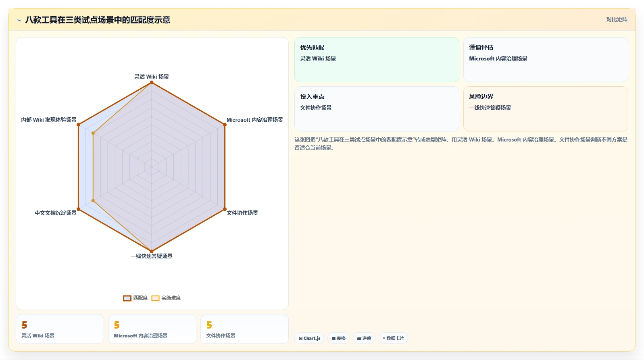Click the 表格 tag chip

338,338
